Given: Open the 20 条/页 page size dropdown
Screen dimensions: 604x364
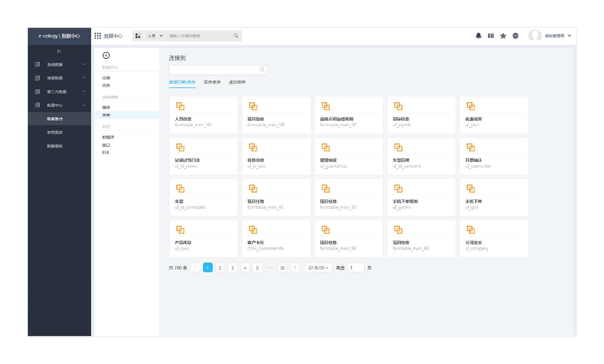Looking at the screenshot, I should point(319,268).
